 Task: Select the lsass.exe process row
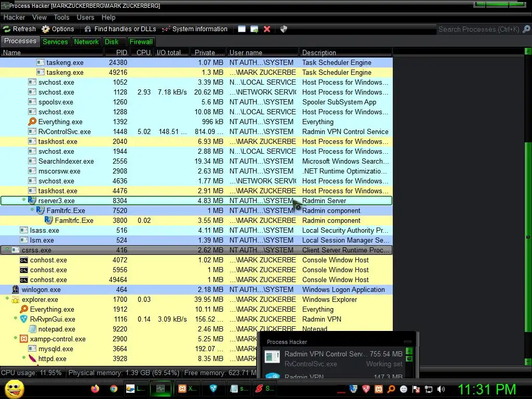click(196, 230)
